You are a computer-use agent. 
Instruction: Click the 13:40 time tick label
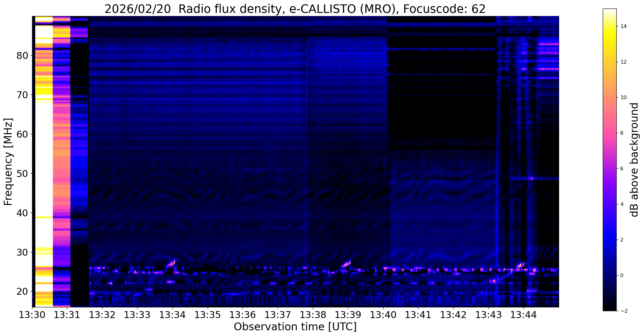pos(383,315)
